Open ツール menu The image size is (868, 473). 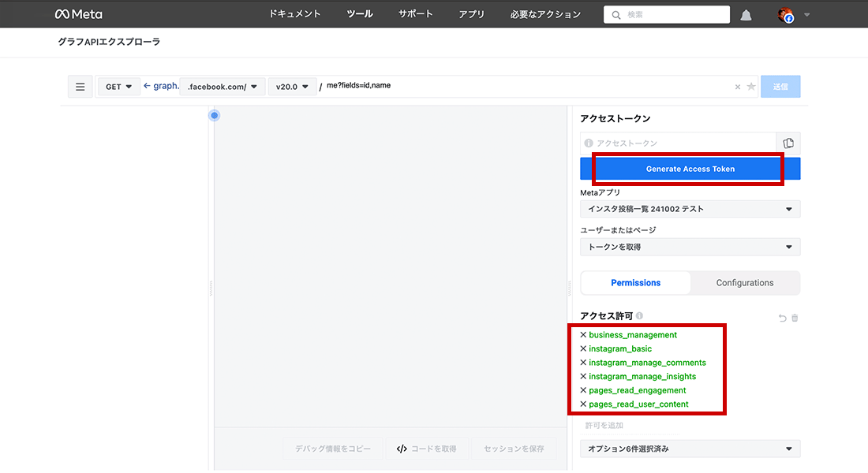[360, 14]
